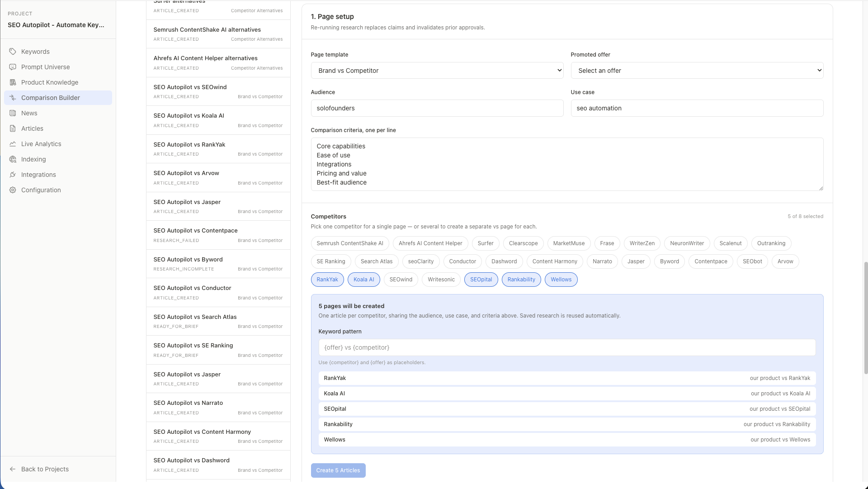Navigate to Articles section

(x=58, y=128)
